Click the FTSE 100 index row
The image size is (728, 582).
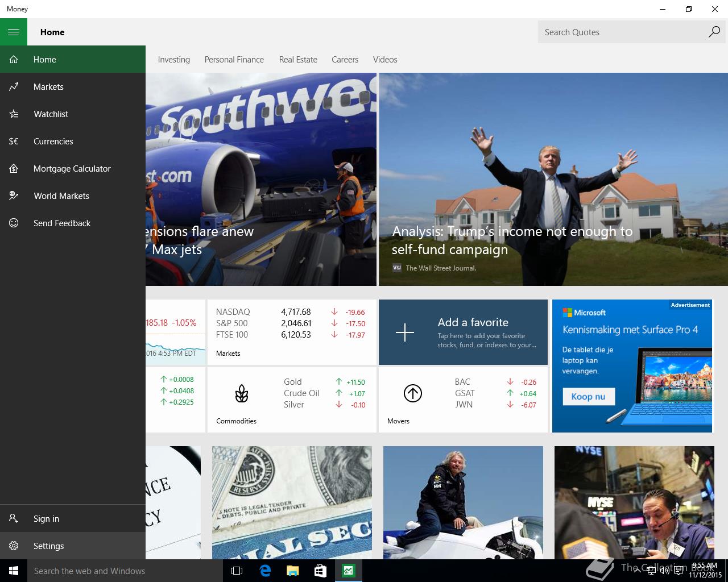point(291,334)
